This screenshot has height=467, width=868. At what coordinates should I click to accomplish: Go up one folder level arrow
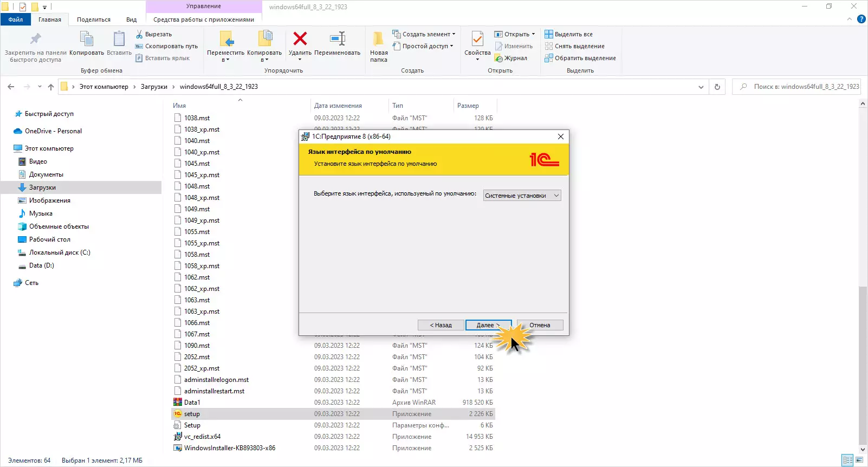pyautogui.click(x=51, y=87)
